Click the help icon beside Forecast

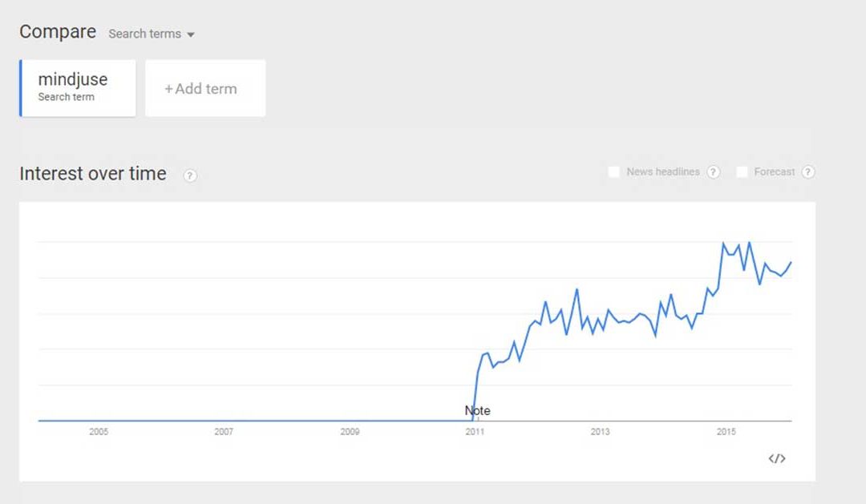point(807,172)
